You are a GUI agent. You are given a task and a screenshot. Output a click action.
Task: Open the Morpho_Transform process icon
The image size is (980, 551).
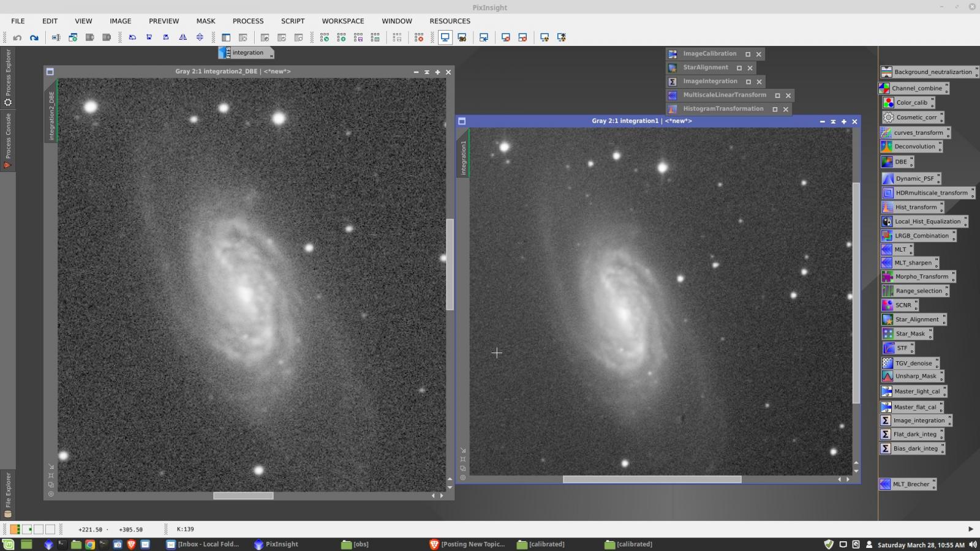tap(918, 277)
